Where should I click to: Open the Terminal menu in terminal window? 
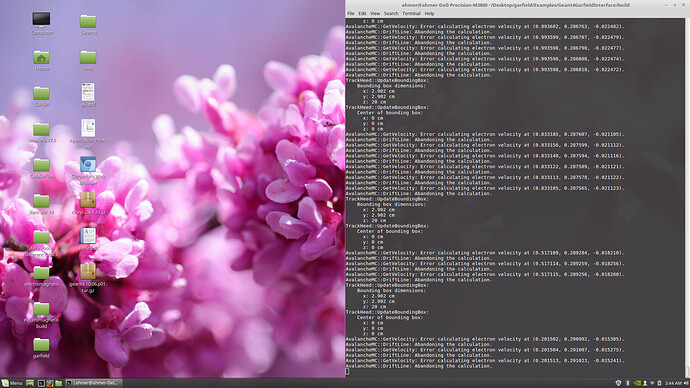coord(411,13)
